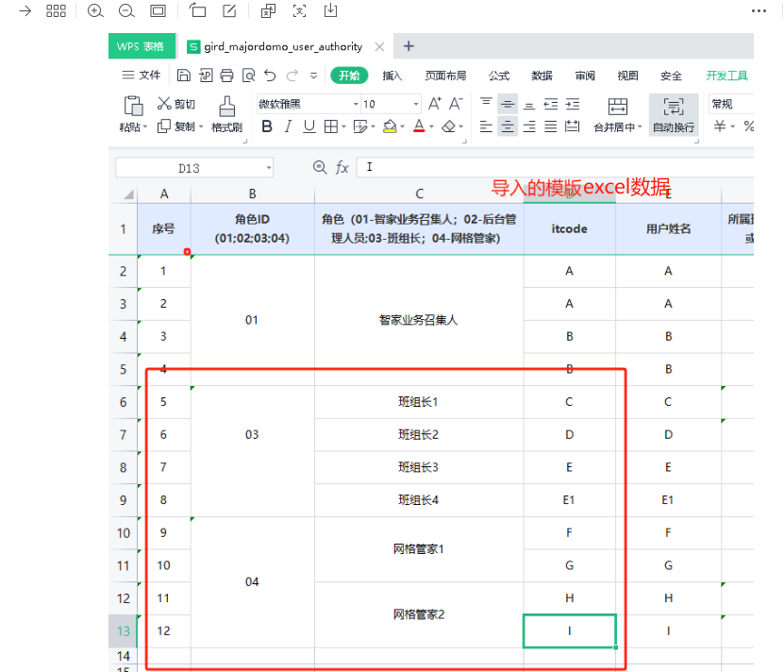
Task: Open the fill color dropdown arrow
Action: click(402, 126)
